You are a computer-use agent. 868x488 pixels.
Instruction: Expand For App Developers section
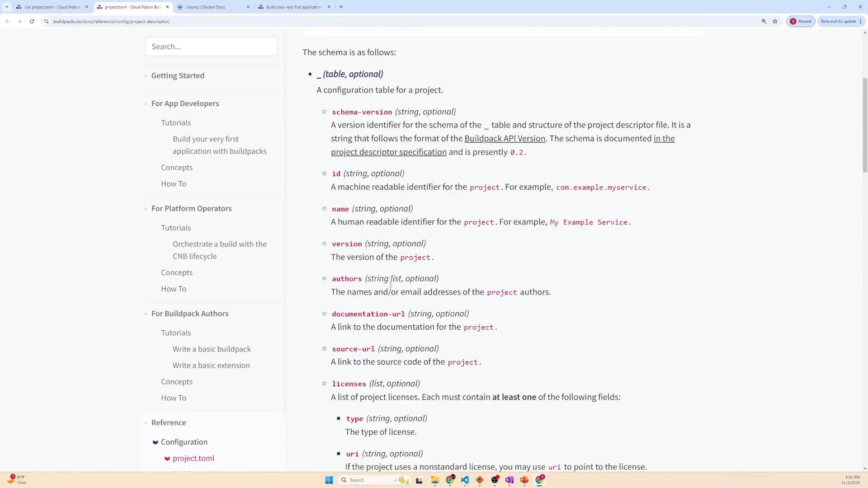pos(185,103)
